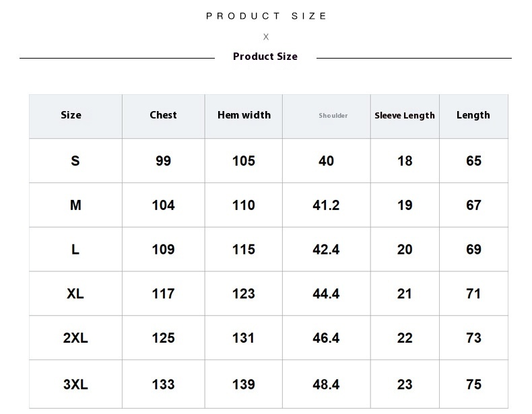Select the 3XL size row label
Viewport: 532px width, 414px height.
pos(75,384)
